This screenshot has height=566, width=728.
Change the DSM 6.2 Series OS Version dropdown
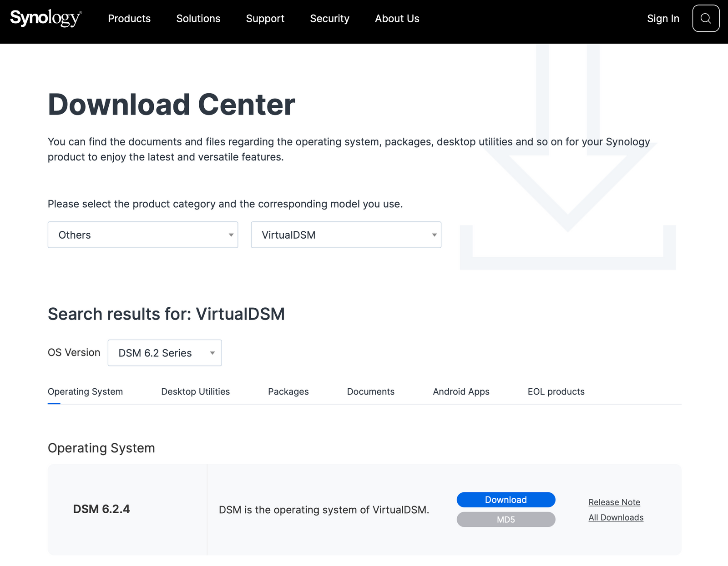click(165, 353)
